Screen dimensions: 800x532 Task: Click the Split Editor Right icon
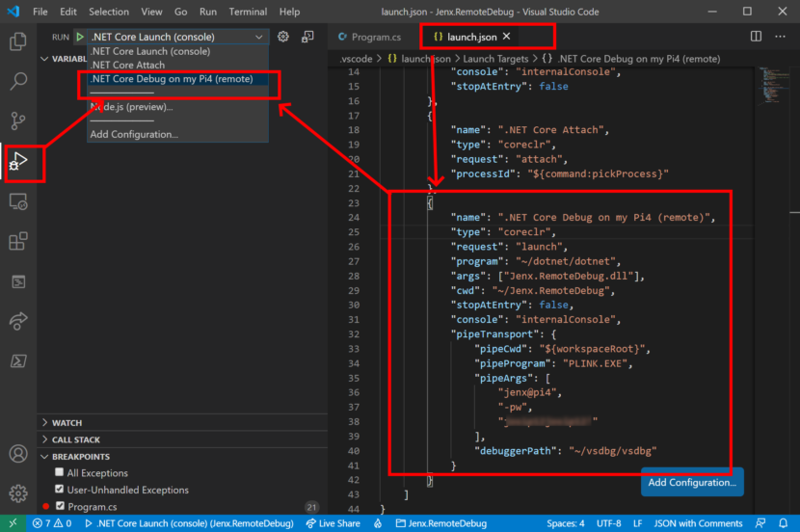coord(756,37)
